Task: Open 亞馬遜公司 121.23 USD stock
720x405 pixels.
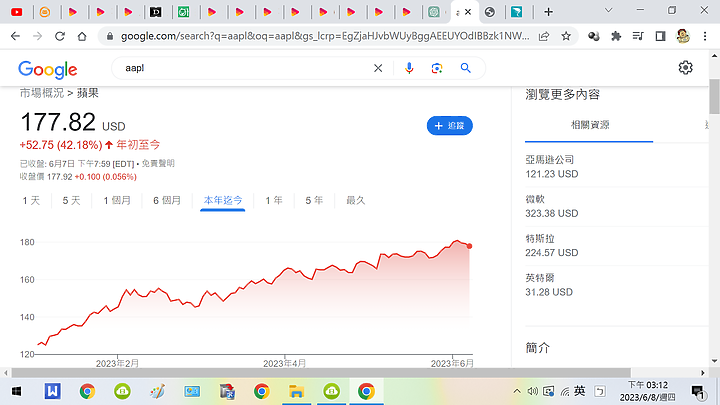Action: point(615,167)
